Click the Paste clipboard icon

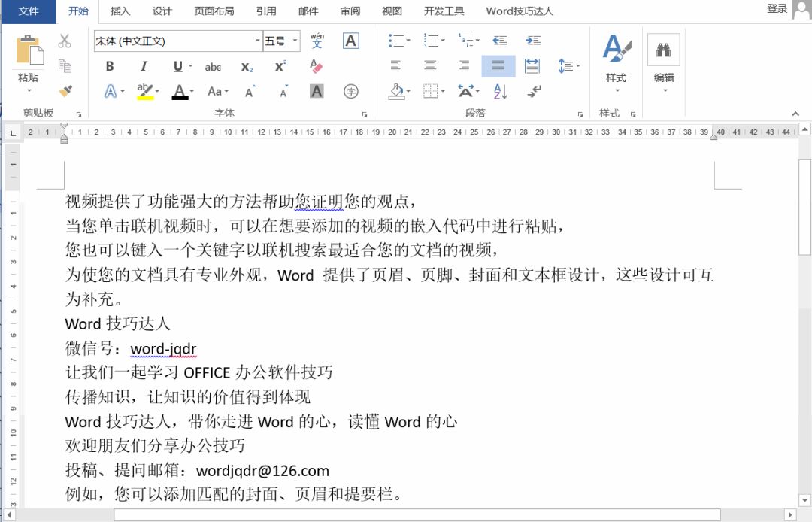point(29,50)
